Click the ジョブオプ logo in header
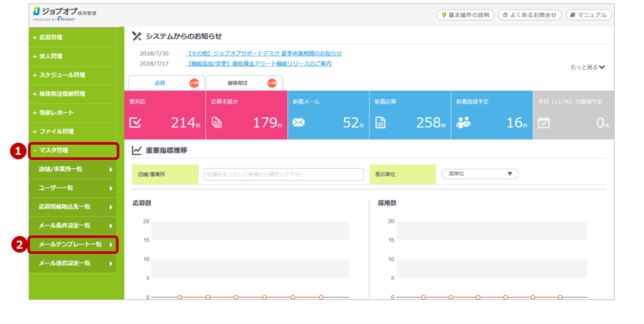The height and width of the screenshot is (324, 644). (63, 15)
